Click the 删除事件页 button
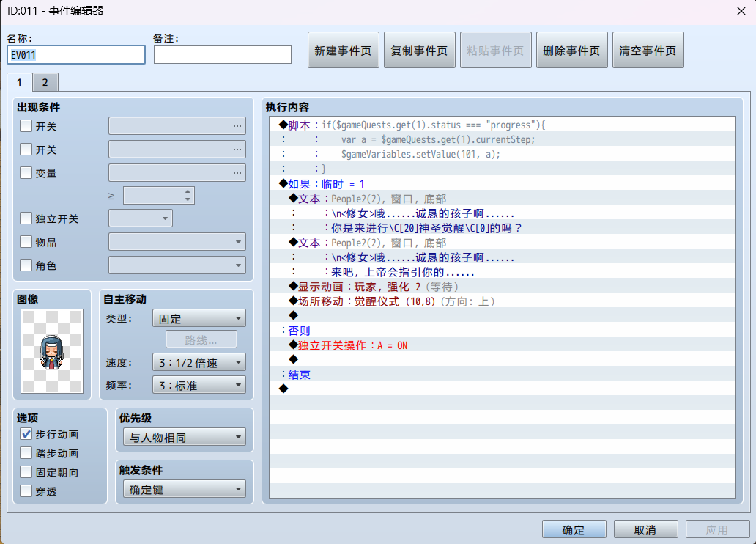The height and width of the screenshot is (544, 756). pyautogui.click(x=572, y=50)
